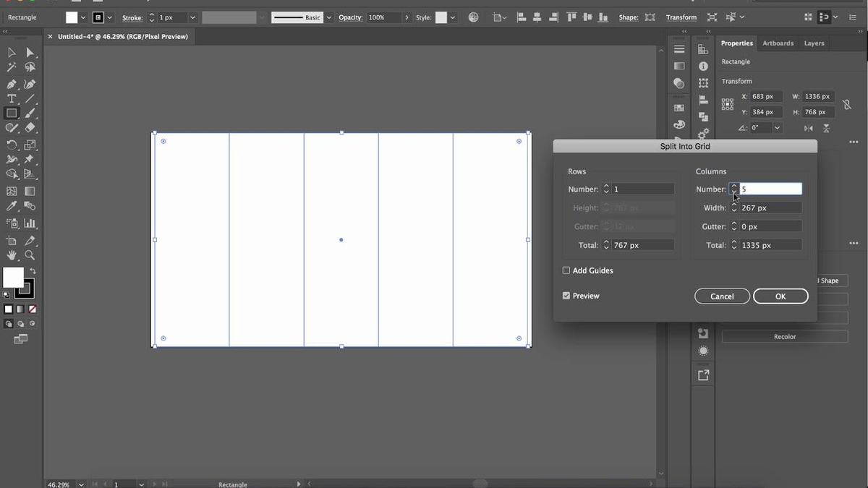Switch to the Layers tab
This screenshot has height=488, width=868.
(x=814, y=43)
